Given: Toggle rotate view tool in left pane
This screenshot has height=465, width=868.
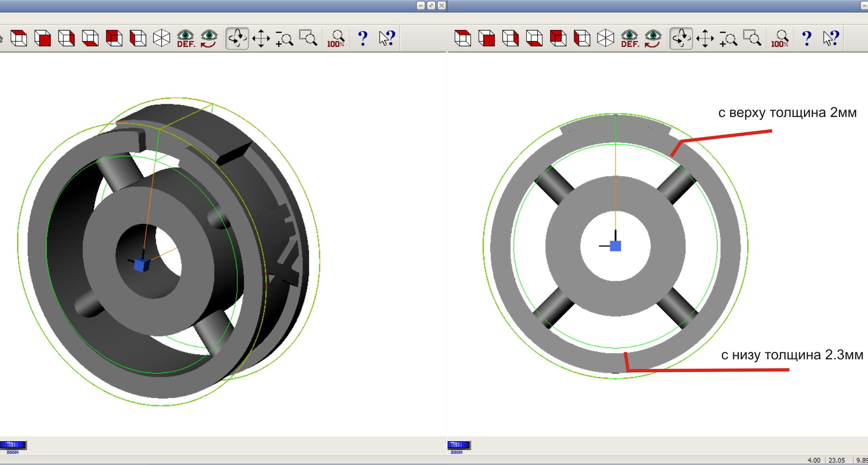Looking at the screenshot, I should click(237, 38).
